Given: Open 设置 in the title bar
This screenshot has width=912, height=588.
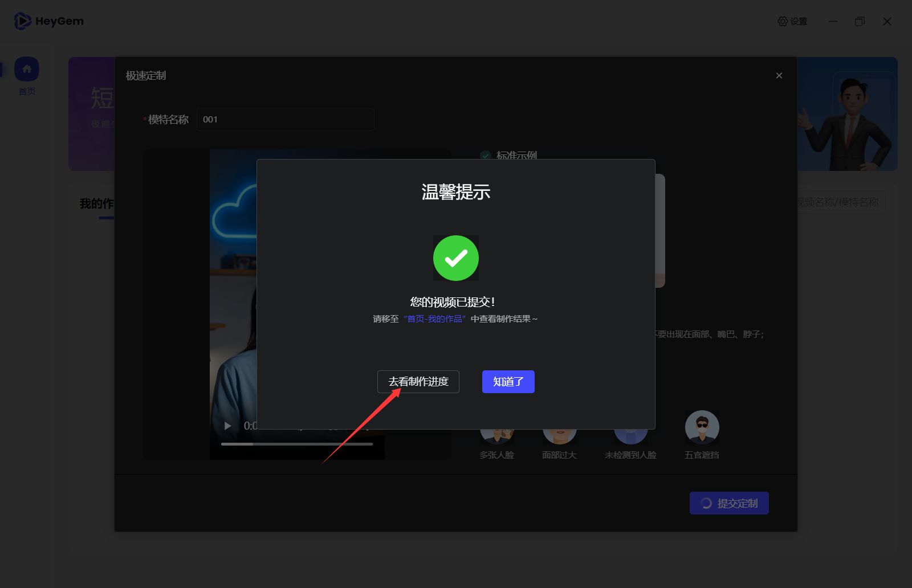Looking at the screenshot, I should pos(792,22).
